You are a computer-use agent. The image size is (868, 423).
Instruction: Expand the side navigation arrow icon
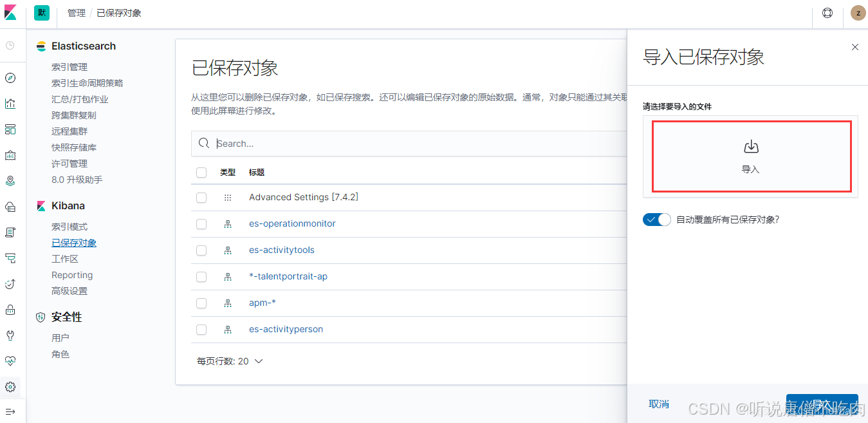point(10,411)
